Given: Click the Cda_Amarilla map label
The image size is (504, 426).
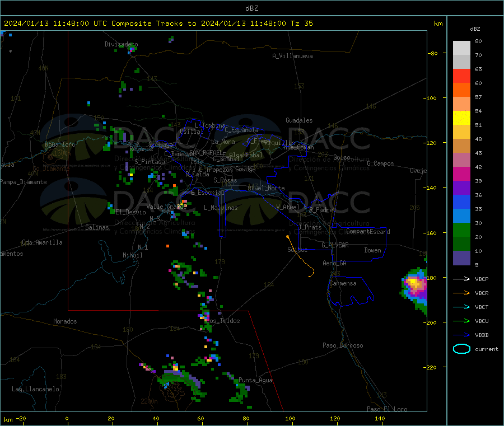Looking at the screenshot, I should coord(42,242).
